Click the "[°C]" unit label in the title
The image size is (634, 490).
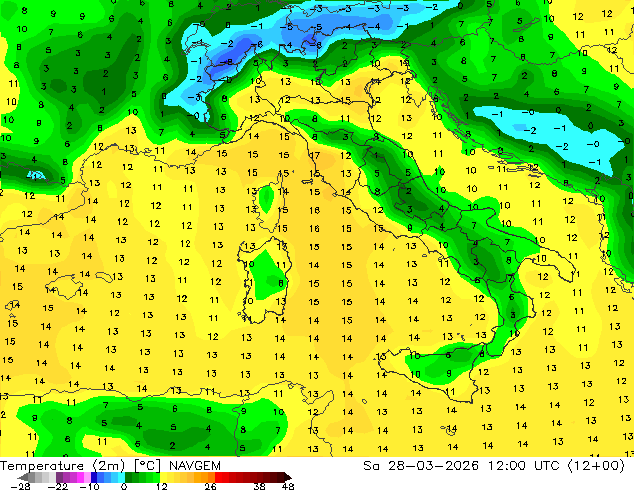[148, 466]
